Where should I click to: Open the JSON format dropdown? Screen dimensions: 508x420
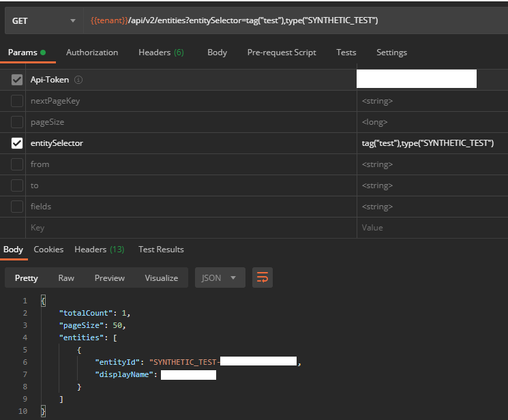219,277
